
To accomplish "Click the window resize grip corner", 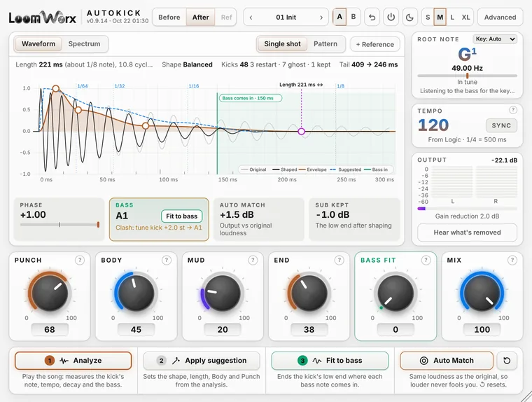I will tap(526, 396).
